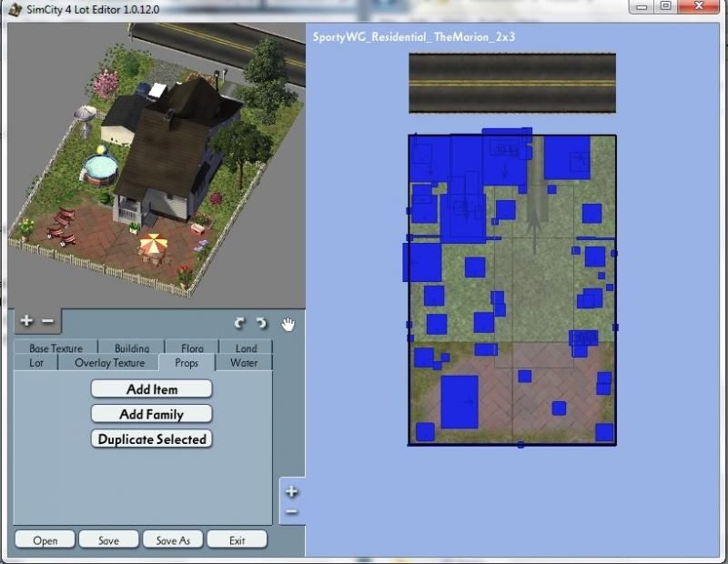Click the road texture strip in plan
The image size is (728, 564).
[512, 83]
